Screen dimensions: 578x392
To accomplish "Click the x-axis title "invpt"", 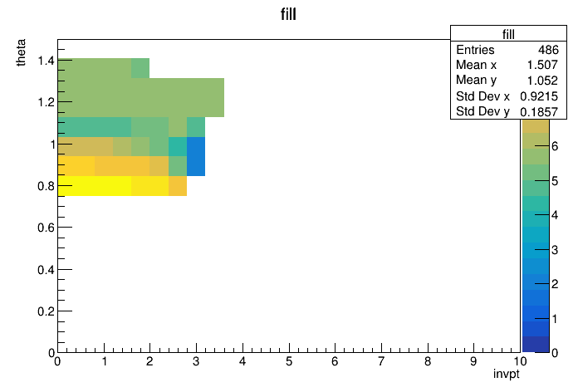I will [506, 374].
